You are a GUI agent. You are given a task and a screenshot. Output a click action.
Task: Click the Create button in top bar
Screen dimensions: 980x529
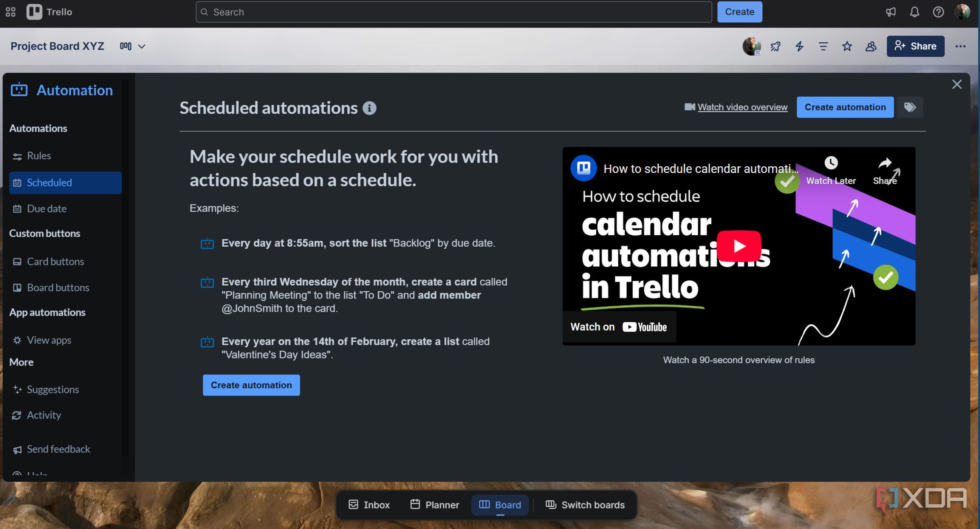click(739, 12)
